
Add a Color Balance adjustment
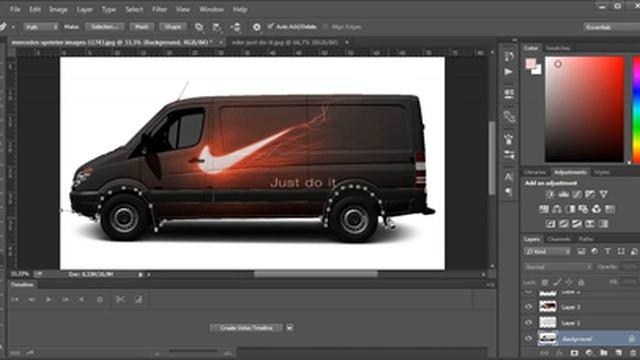pos(557,209)
